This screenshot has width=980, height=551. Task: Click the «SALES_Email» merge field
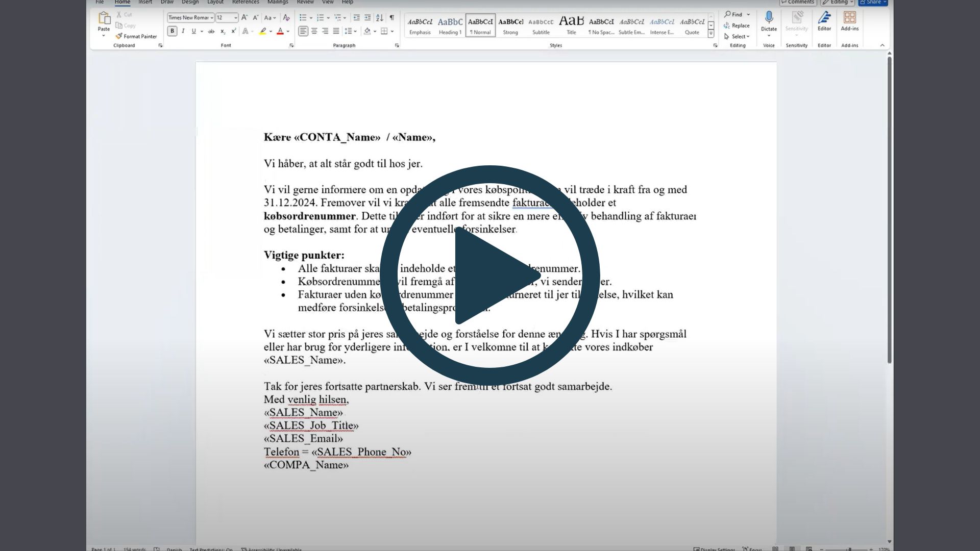tap(303, 438)
